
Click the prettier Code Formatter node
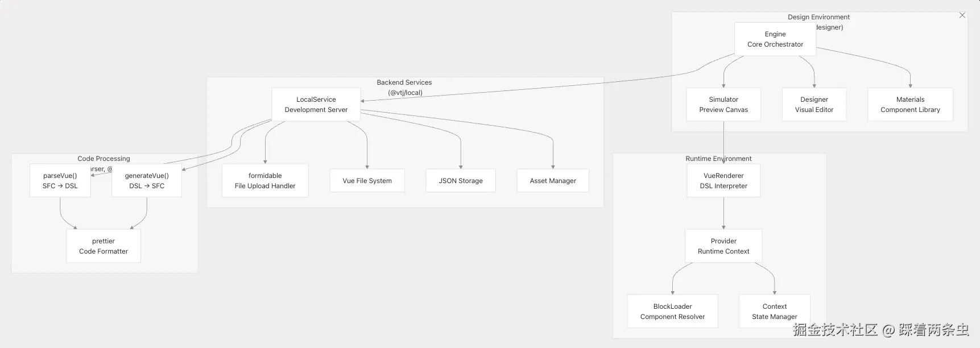point(103,246)
